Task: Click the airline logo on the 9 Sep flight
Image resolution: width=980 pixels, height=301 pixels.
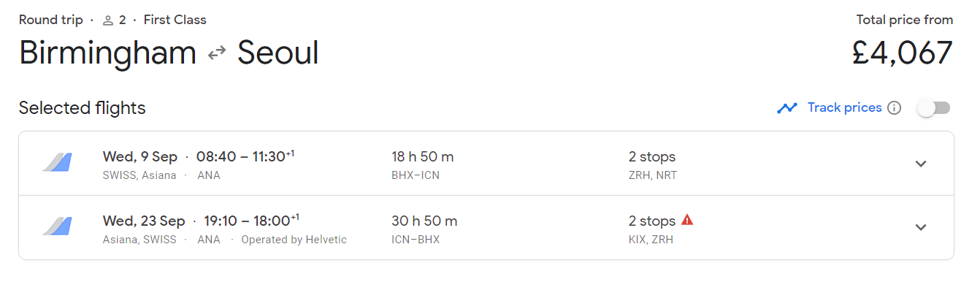Action: click(x=57, y=163)
